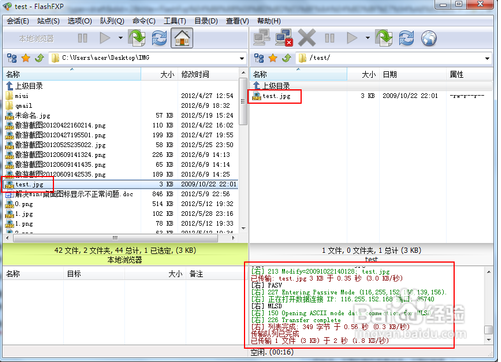501x362 pixels.
Task: Select the qmail folder in local list
Action: [x=19, y=106]
